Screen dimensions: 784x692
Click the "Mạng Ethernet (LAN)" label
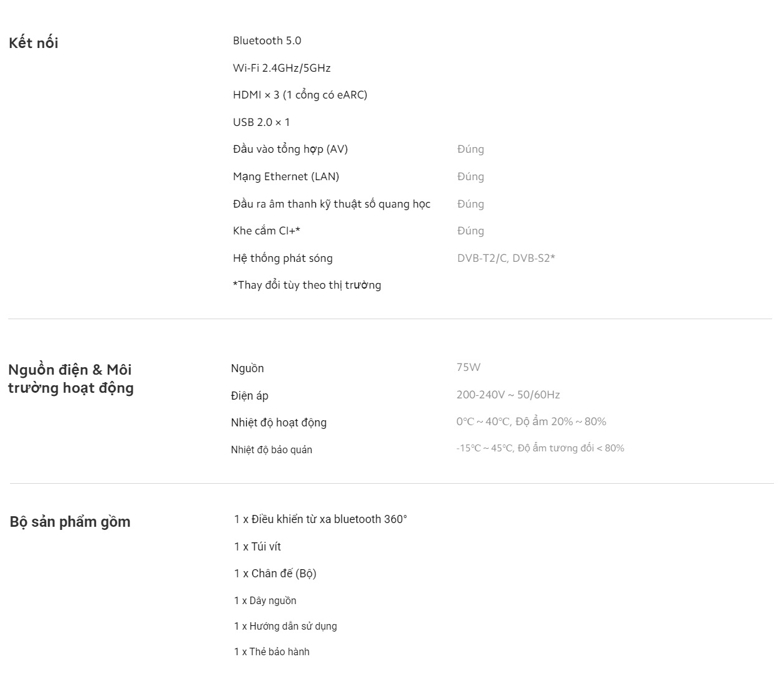pyautogui.click(x=286, y=176)
